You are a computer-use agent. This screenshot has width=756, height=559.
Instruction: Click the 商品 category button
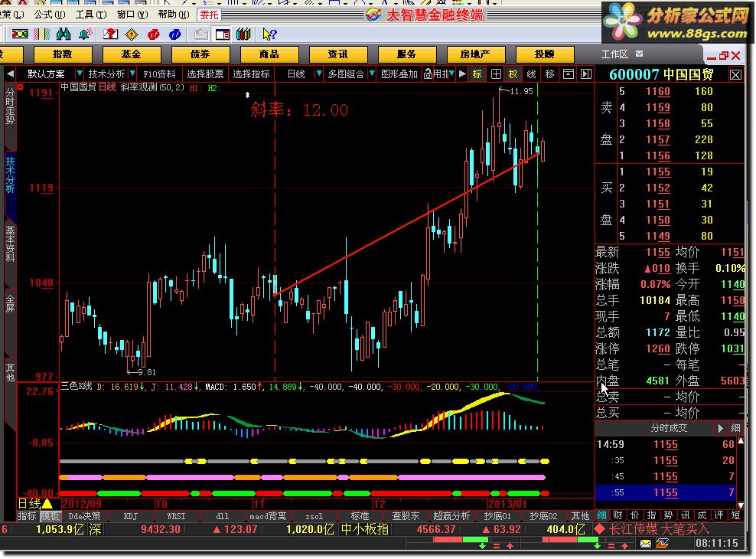click(269, 54)
